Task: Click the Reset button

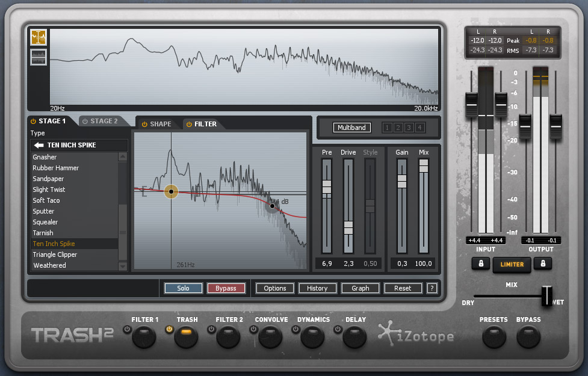Action: (403, 288)
